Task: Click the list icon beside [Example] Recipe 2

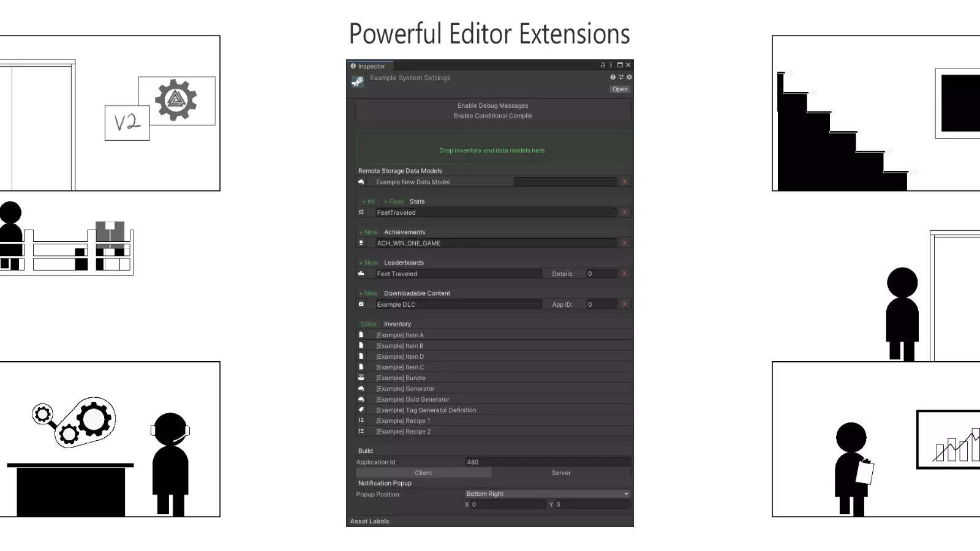Action: coord(361,432)
